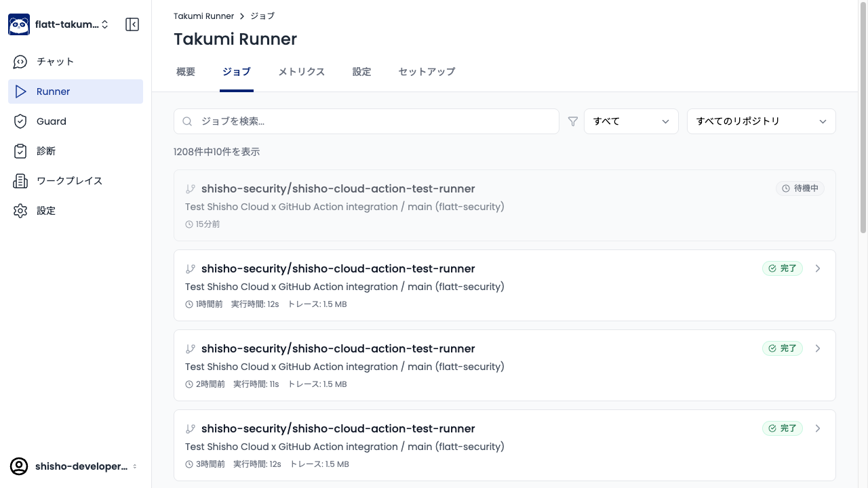Open ワークプレイス building icon
This screenshot has width=868, height=488.
[x=20, y=181]
